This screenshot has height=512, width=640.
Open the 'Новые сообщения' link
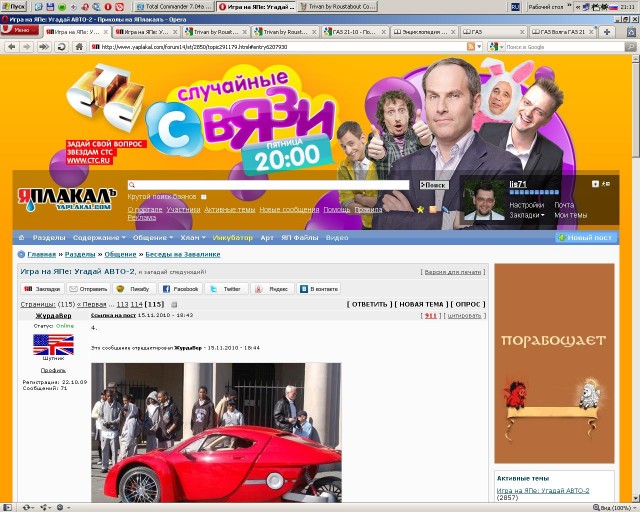tap(289, 209)
